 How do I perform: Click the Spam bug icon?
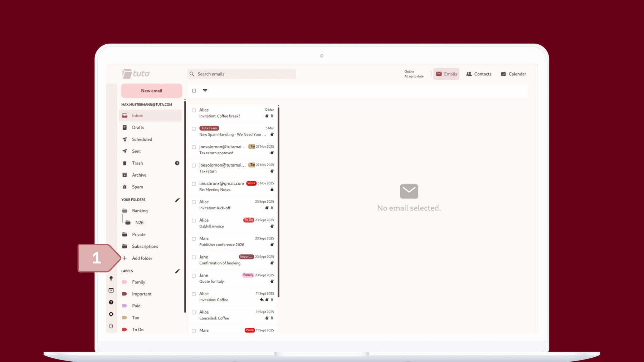point(125,187)
